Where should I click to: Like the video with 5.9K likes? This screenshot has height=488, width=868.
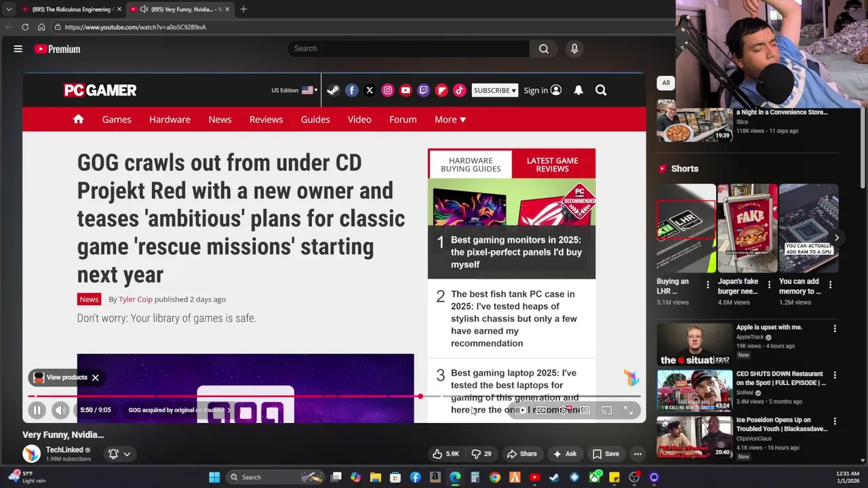(x=446, y=454)
